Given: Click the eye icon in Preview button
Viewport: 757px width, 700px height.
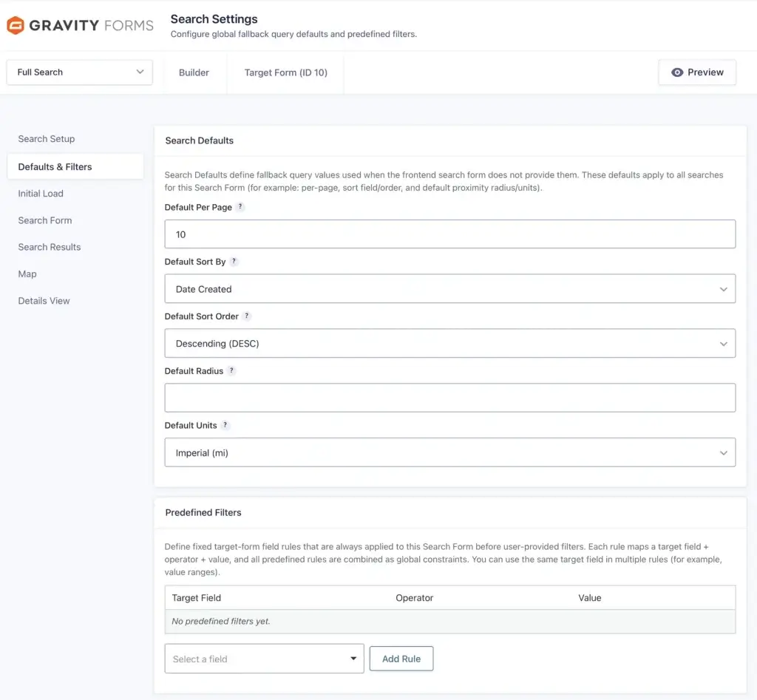Looking at the screenshot, I should 677,72.
